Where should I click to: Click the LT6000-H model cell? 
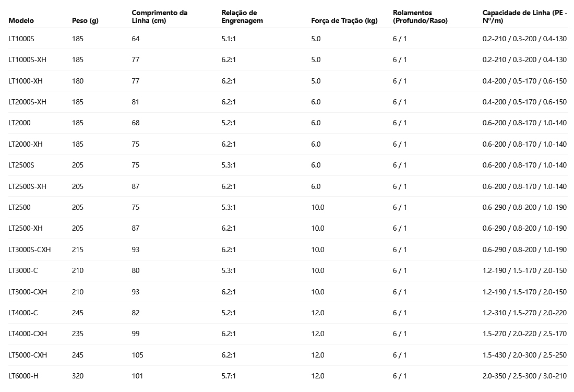[23, 376]
